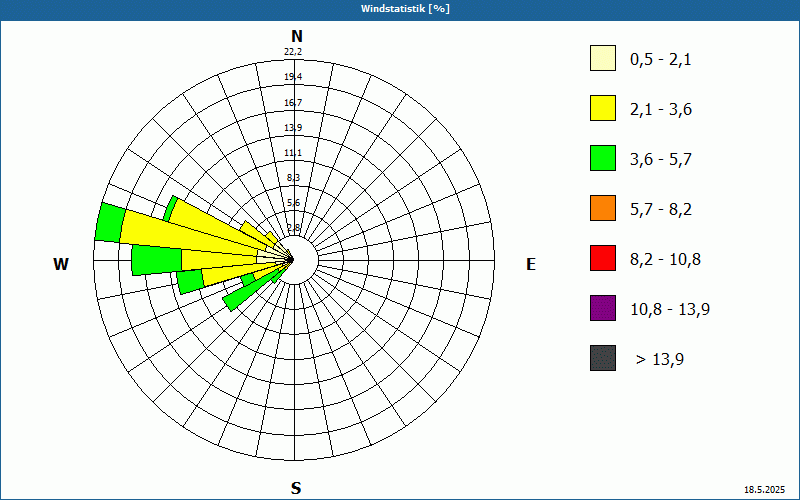Click the yellow 2,1 - 3,6 legend swatch
The height and width of the screenshot is (500, 800).
tap(603, 108)
